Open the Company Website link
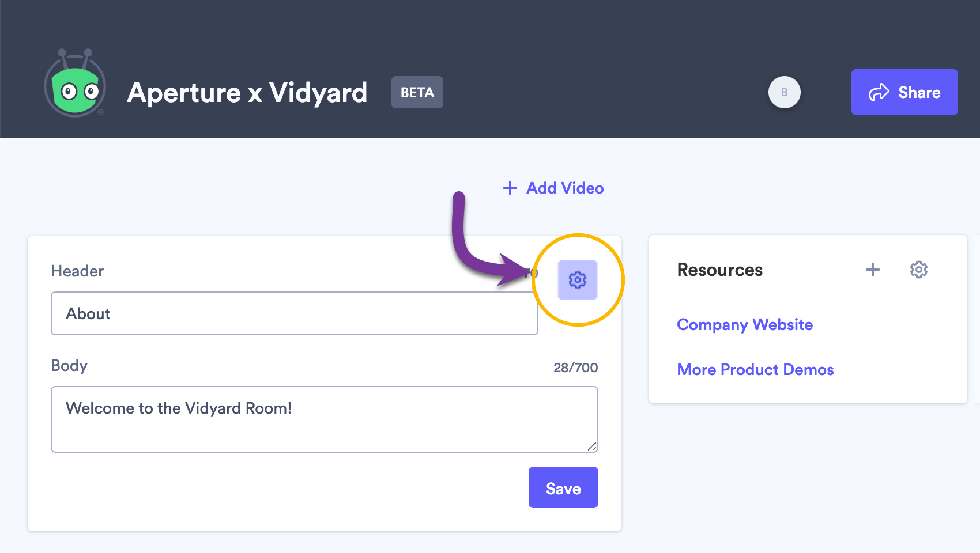The image size is (980, 553). click(745, 325)
